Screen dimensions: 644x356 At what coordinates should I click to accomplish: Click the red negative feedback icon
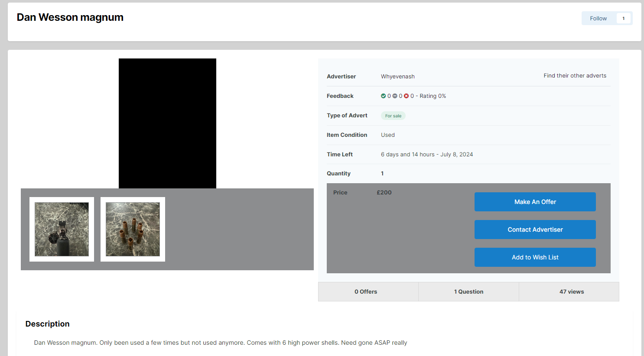coord(406,96)
